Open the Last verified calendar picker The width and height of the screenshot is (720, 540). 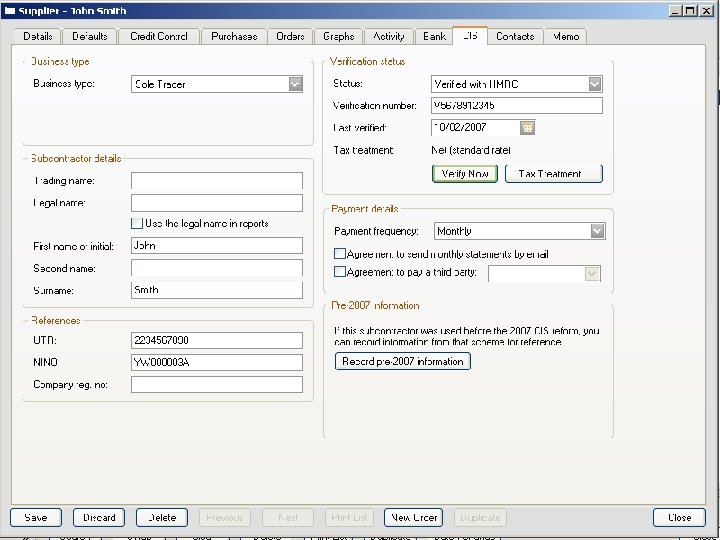[x=528, y=128]
